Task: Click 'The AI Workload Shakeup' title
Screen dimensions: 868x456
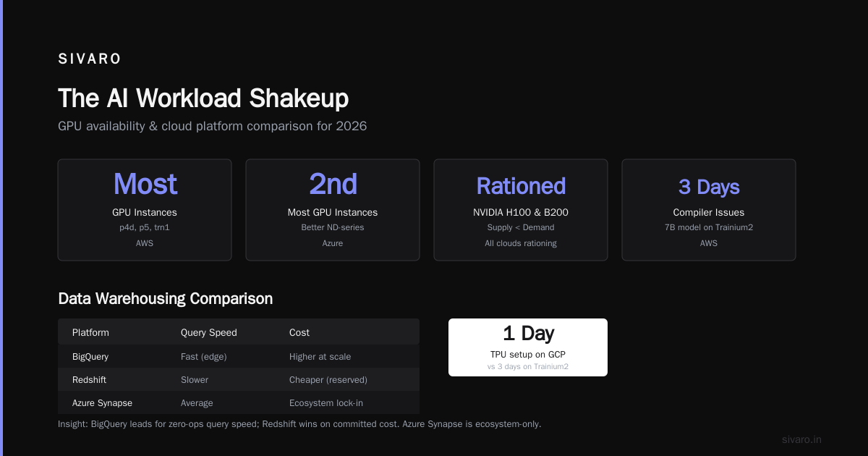Action: tap(203, 98)
